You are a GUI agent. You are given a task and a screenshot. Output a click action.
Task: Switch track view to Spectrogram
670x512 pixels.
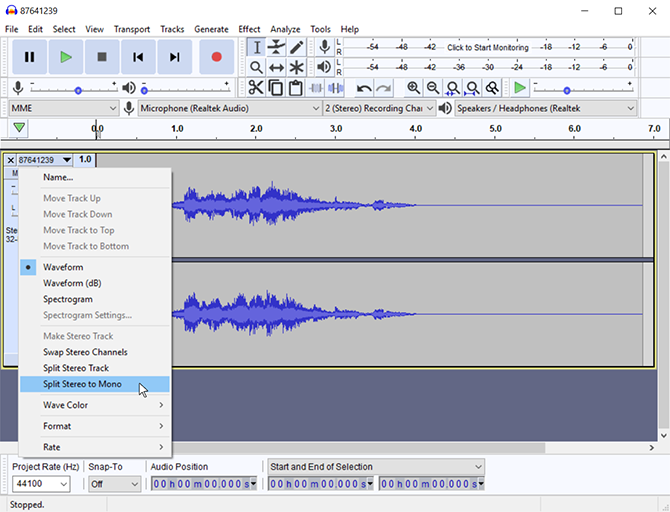68,299
